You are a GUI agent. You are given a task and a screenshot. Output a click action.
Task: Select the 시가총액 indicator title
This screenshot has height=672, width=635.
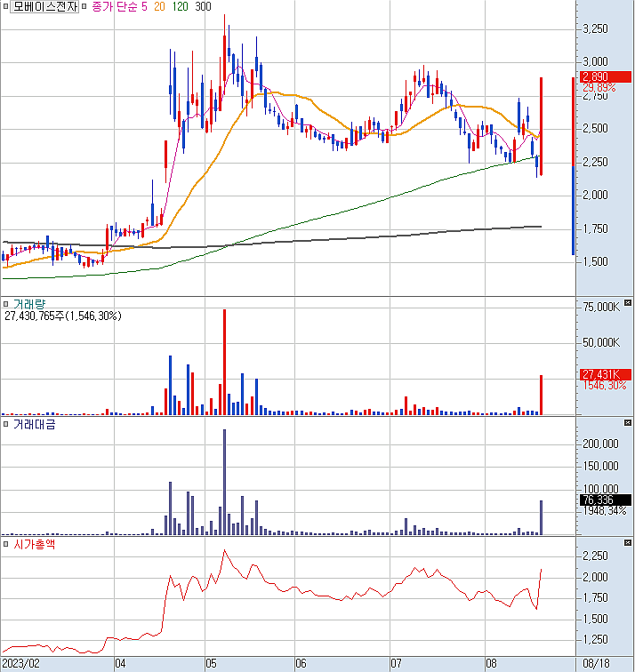pyautogui.click(x=35, y=544)
